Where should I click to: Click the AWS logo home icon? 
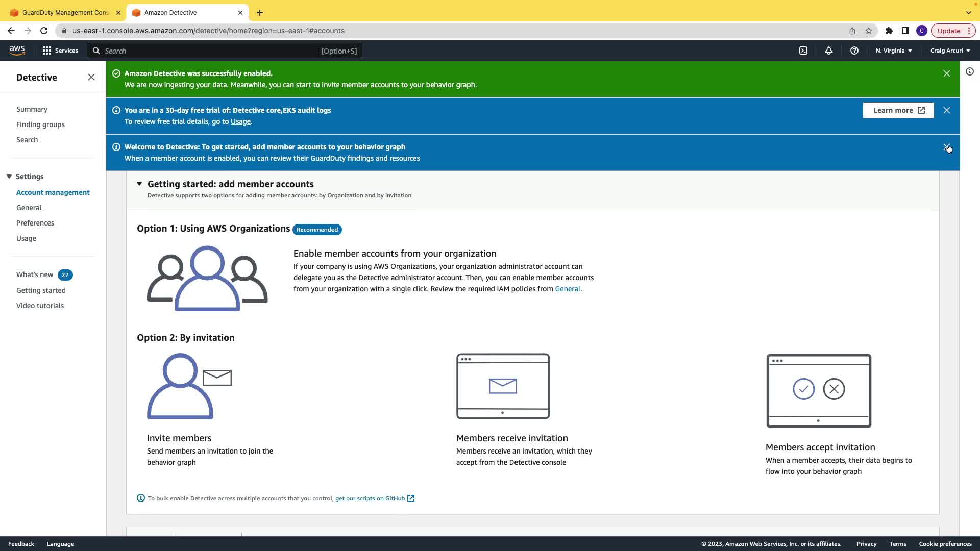tap(17, 50)
